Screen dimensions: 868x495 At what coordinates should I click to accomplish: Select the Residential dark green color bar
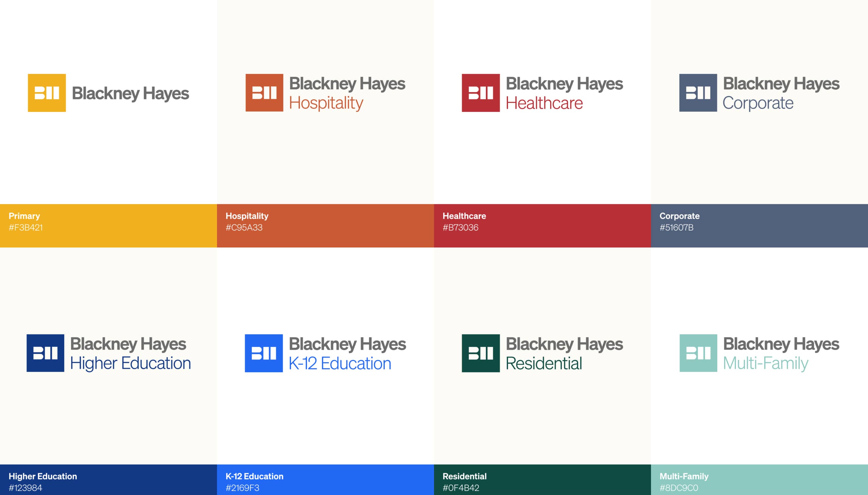542,480
